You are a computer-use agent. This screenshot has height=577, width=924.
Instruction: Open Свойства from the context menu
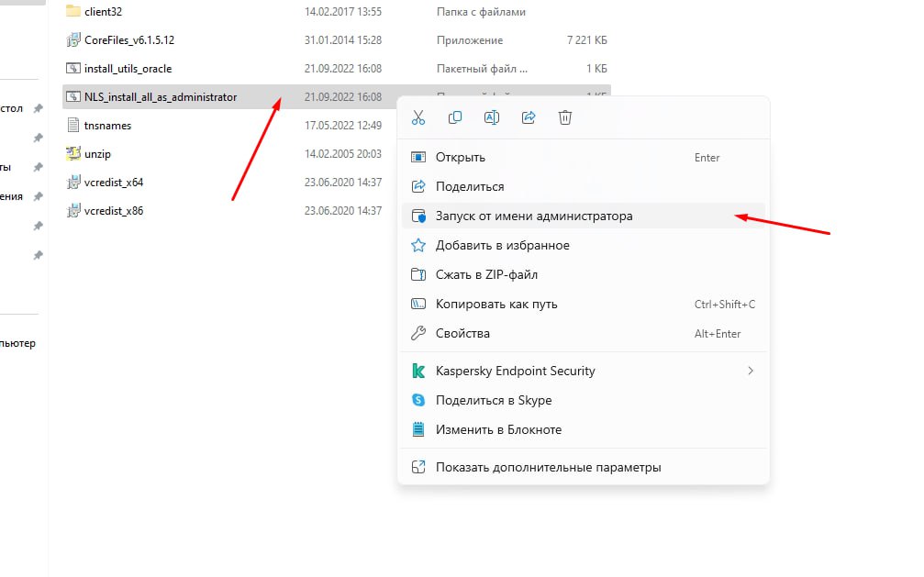tap(583, 334)
